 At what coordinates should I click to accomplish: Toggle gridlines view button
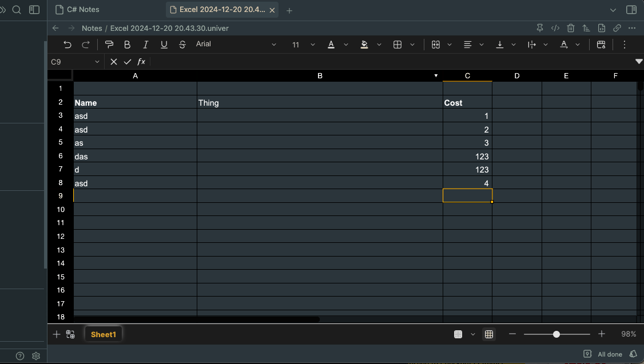pyautogui.click(x=489, y=334)
